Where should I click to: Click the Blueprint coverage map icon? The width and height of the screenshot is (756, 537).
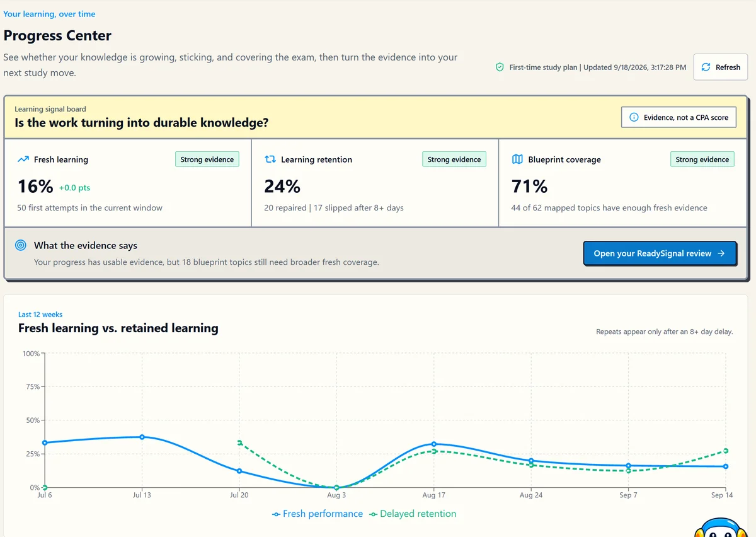517,159
